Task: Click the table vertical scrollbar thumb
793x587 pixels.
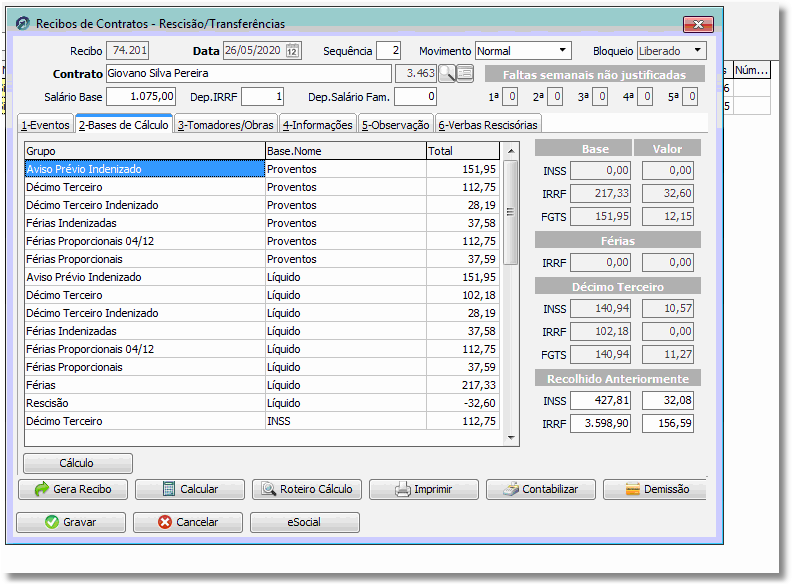Action: (x=511, y=212)
